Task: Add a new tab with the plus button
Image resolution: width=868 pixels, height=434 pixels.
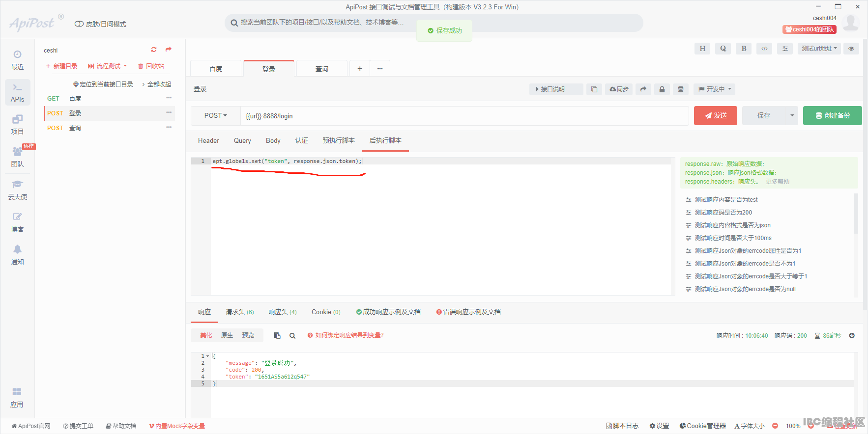Action: click(360, 69)
